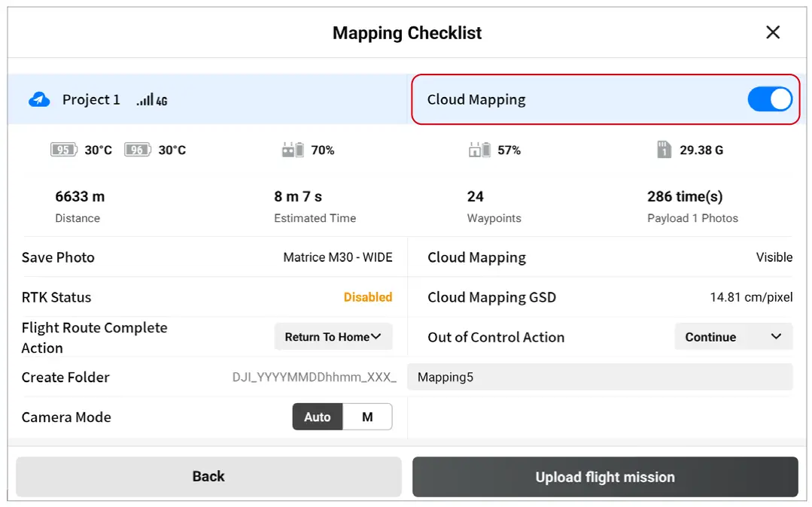Image resolution: width=812 pixels, height=507 pixels.
Task: Click the orange Disabled RTK status
Action: coord(368,296)
